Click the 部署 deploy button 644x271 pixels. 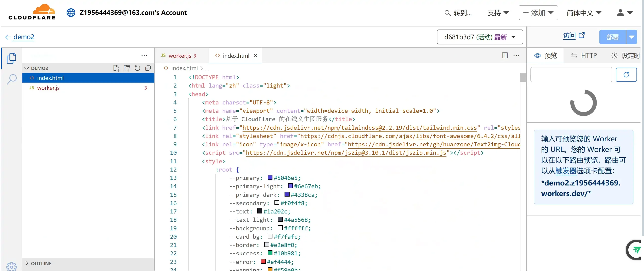[x=612, y=37]
